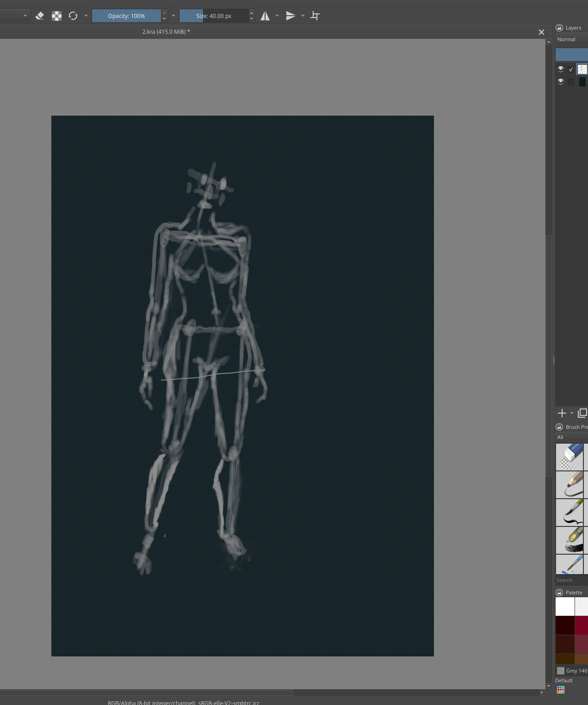This screenshot has width=588, height=705.
Task: Hide the dark background layer
Action: (561, 81)
